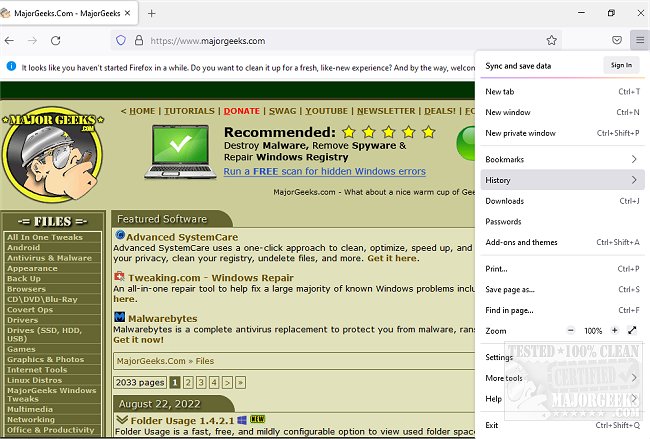Sign in to Firefox sync
Screen dimensions: 650x439
621,65
